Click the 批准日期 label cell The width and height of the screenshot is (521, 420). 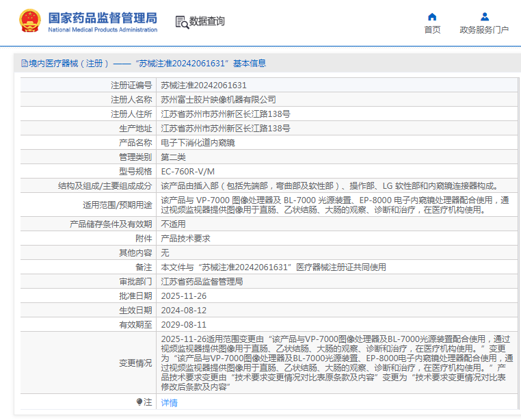click(x=88, y=296)
